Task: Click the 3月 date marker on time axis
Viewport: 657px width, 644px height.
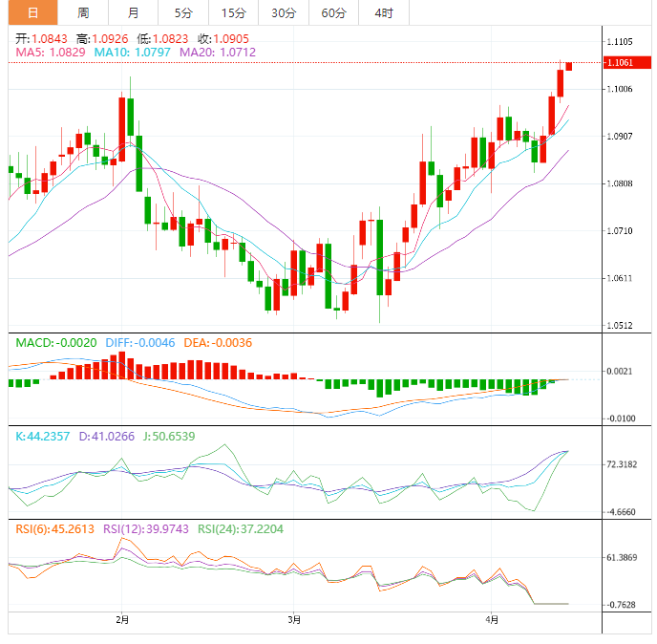Action: 294,620
